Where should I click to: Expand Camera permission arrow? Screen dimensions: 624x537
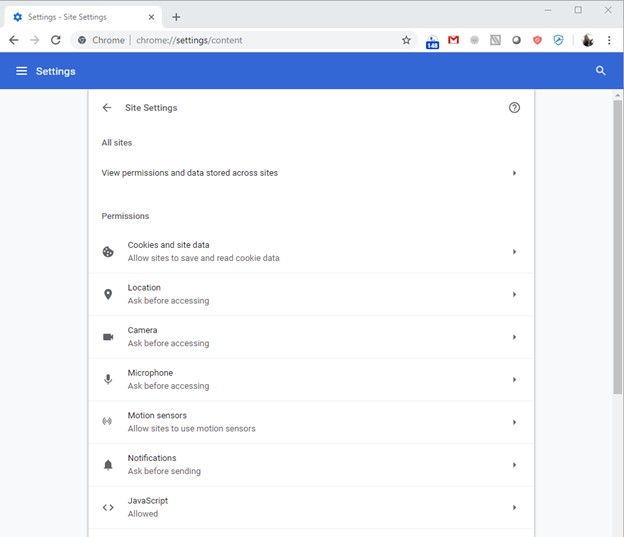[x=514, y=337]
